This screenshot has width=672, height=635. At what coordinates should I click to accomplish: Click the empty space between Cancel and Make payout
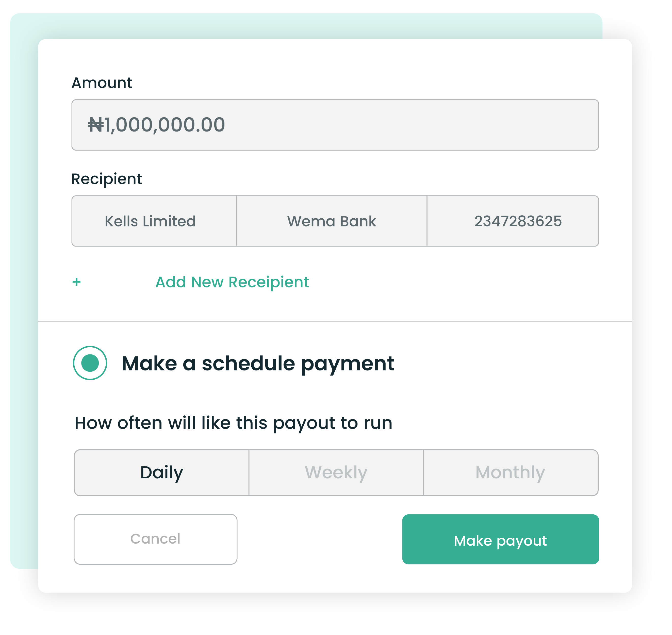[x=320, y=540]
